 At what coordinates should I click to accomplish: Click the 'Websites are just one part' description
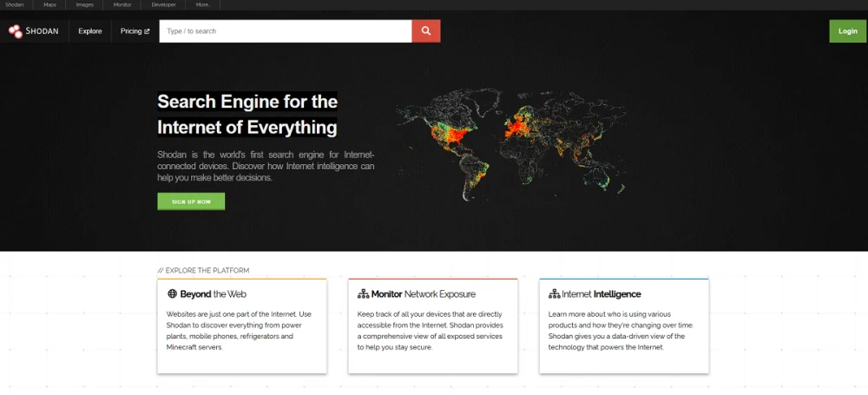pos(240,331)
